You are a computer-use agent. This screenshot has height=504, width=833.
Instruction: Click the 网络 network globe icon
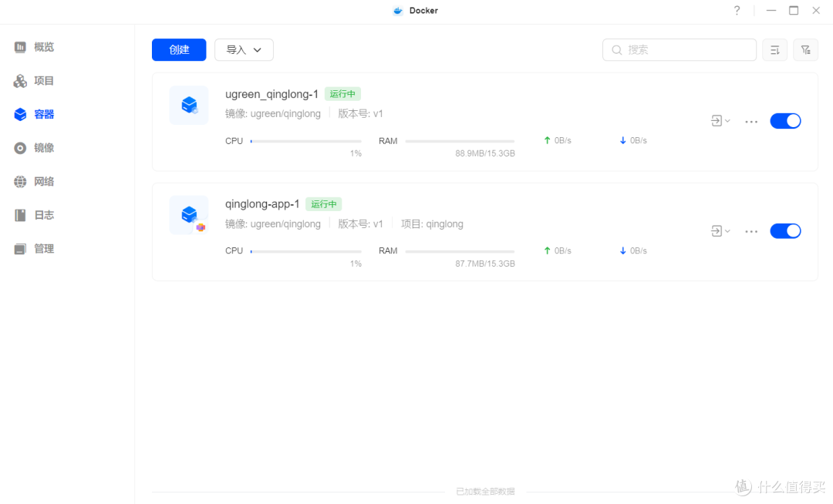tap(20, 181)
